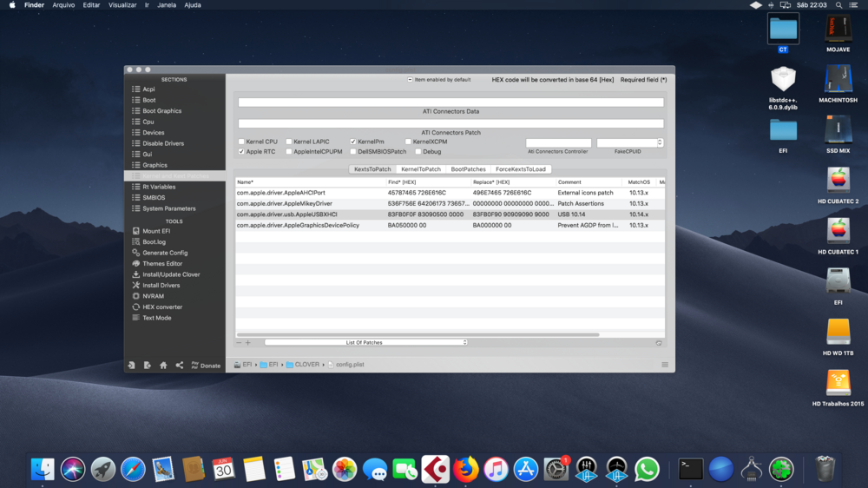Open the FakeCPUID combo box
The height and width of the screenshot is (488, 868).
click(660, 142)
